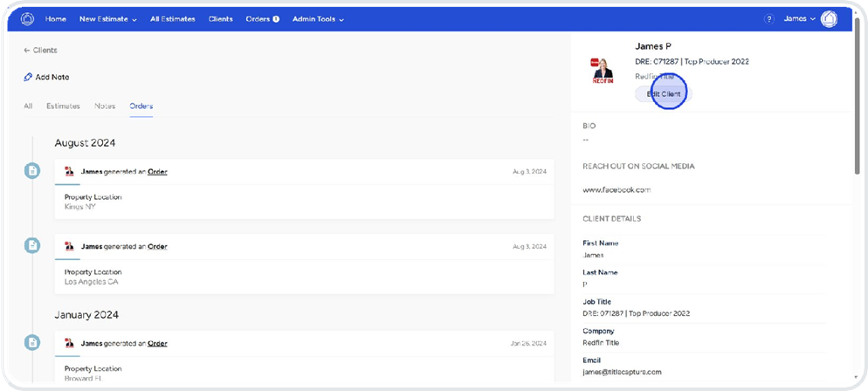Open the Order link for Broward FL
Screen dimensions: 868x391
click(x=157, y=343)
